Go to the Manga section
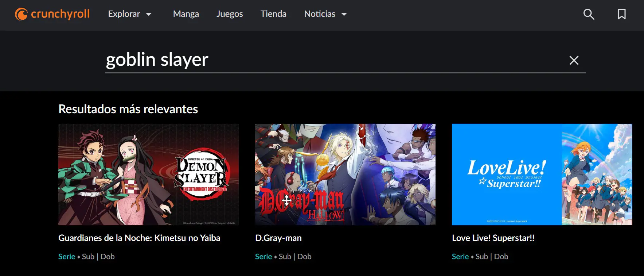The height and width of the screenshot is (276, 644). coord(186,14)
